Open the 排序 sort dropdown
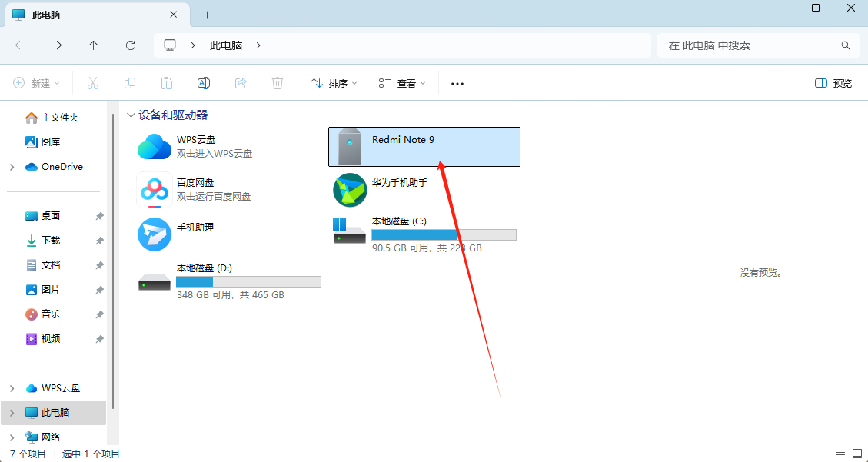Image resolution: width=868 pixels, height=462 pixels. coord(334,83)
